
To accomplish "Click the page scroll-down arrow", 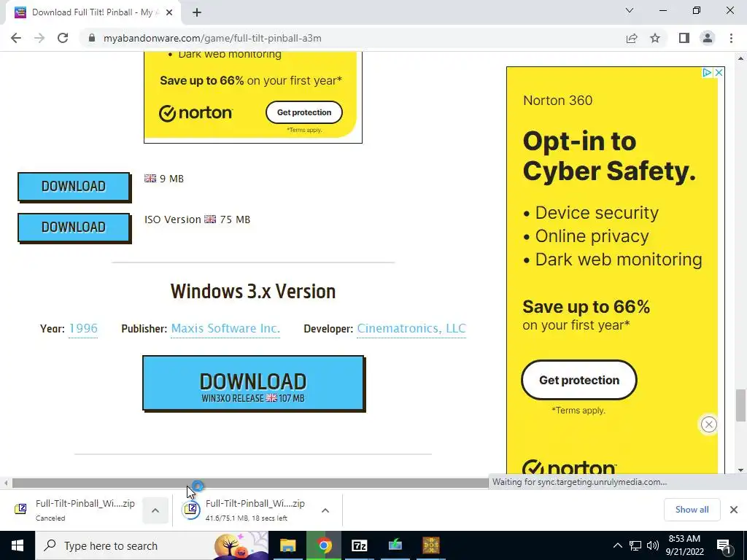I will coord(740,470).
